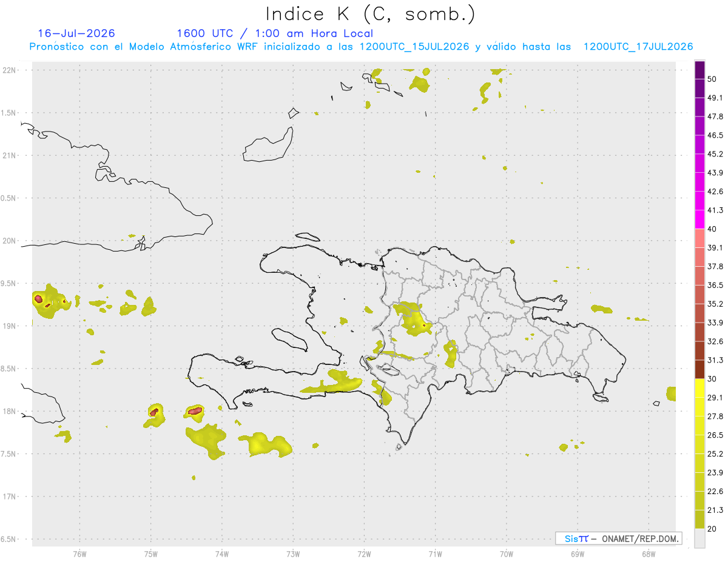Viewport: 728px width, 562px height.
Task: Click the latitude label '21N'
Action: (x=8, y=155)
